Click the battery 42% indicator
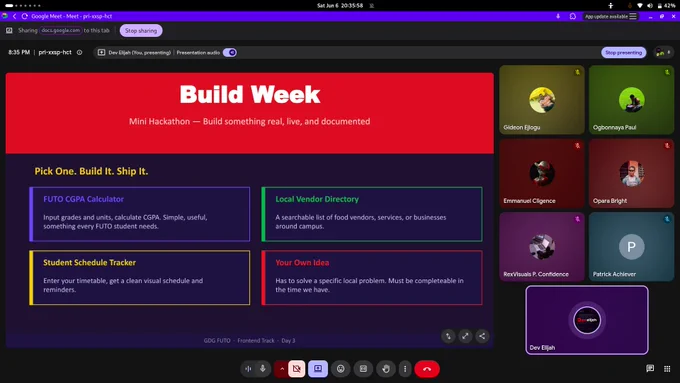This screenshot has width=680, height=383. (x=666, y=6)
